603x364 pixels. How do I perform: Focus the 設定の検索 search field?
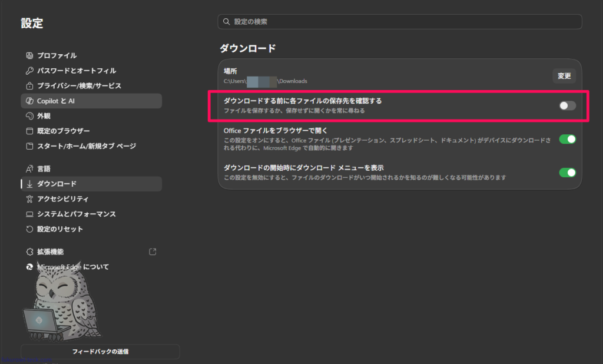click(400, 22)
